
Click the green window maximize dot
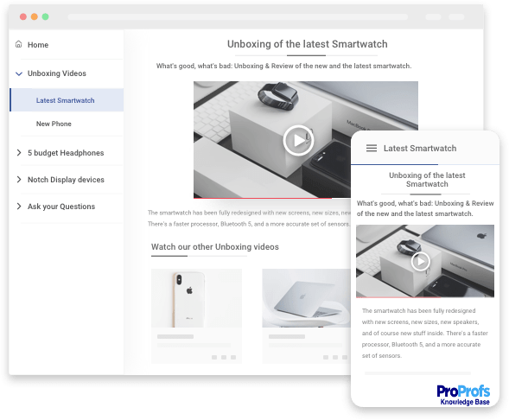(46, 16)
